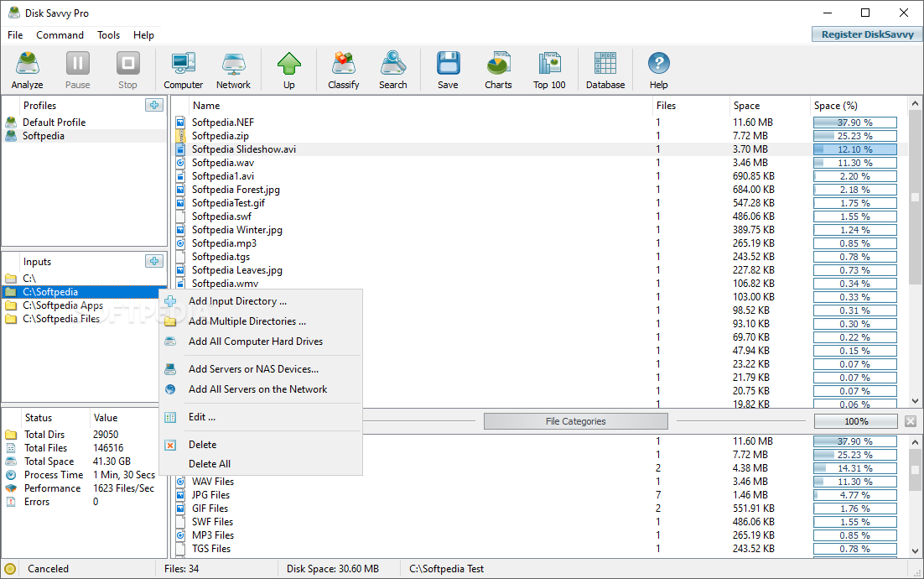Select the Softpedia profile

pos(85,136)
